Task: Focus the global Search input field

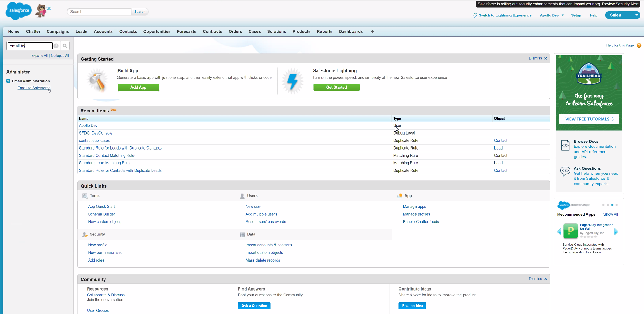Action: [99, 12]
